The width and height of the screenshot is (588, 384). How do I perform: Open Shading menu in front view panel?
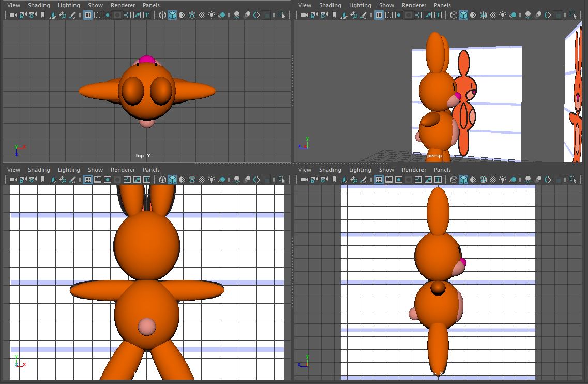[39, 170]
